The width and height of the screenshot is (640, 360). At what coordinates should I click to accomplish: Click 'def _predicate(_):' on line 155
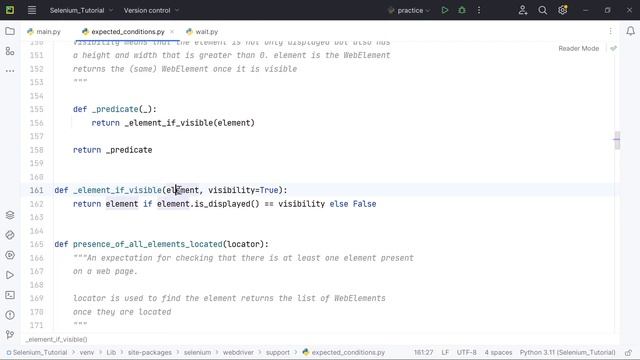coord(115,109)
